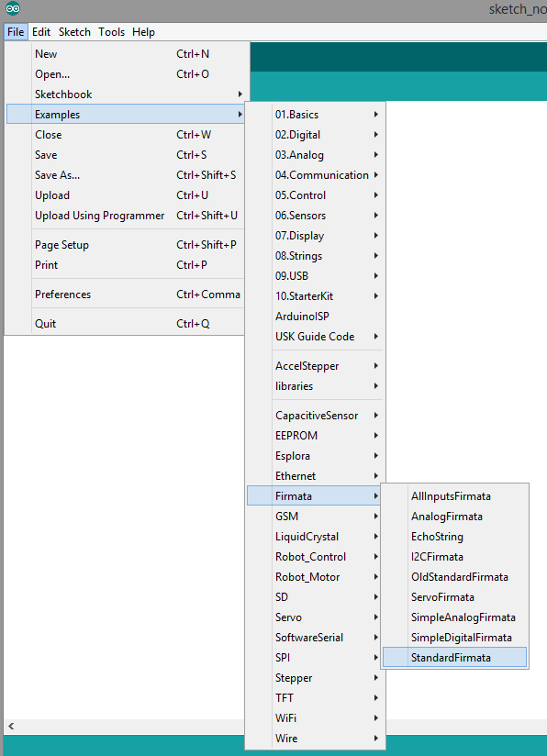Viewport: 547px width, 756px height.
Task: Select Save As... menu entry
Action: tap(126, 175)
